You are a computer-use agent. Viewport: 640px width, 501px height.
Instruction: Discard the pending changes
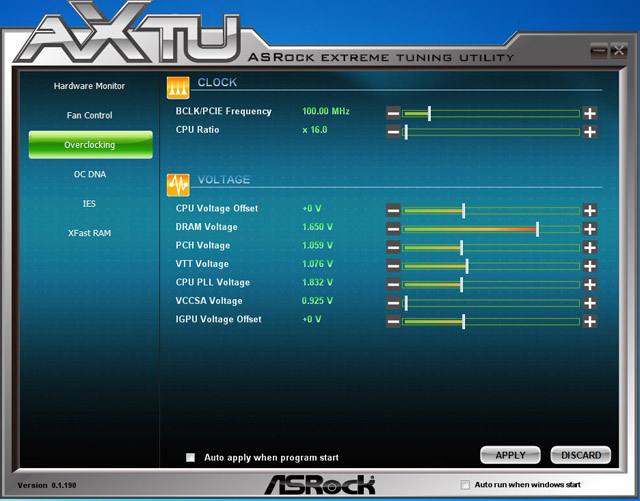point(581,455)
